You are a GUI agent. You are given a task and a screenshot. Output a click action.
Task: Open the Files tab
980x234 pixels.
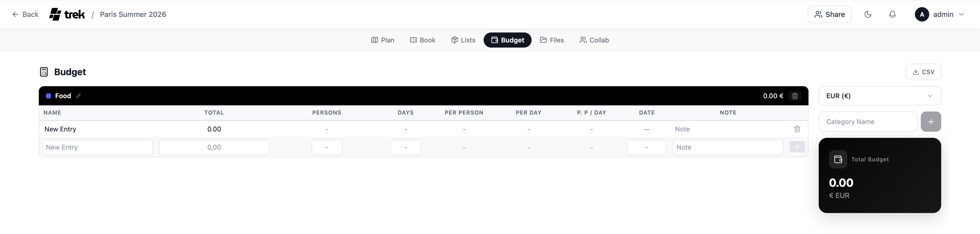[x=552, y=40]
